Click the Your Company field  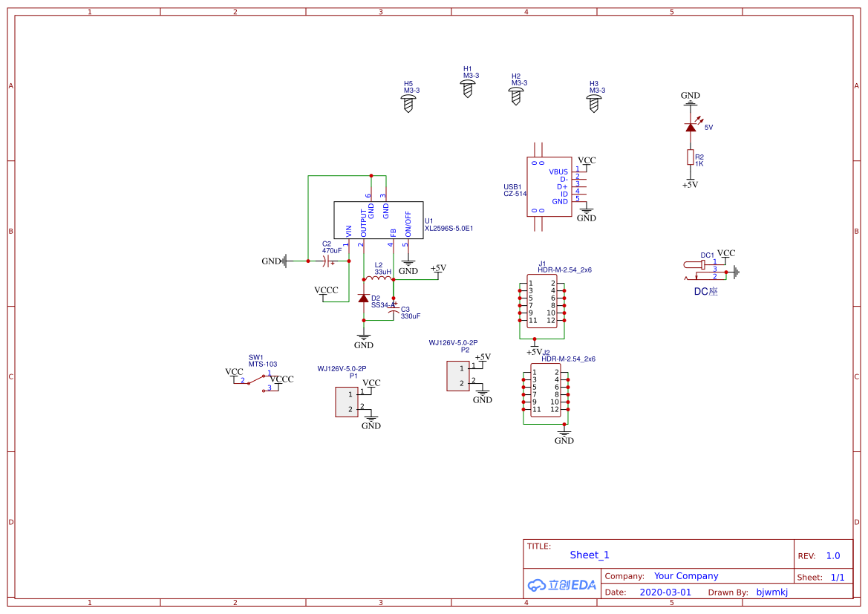click(x=686, y=576)
